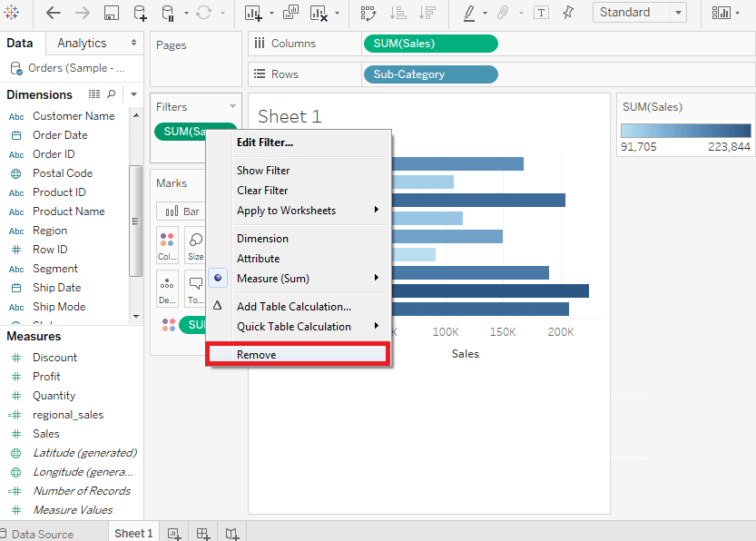Click the New Worksheet tab icon at bottom
The width and height of the screenshot is (756, 541).
pyautogui.click(x=174, y=534)
